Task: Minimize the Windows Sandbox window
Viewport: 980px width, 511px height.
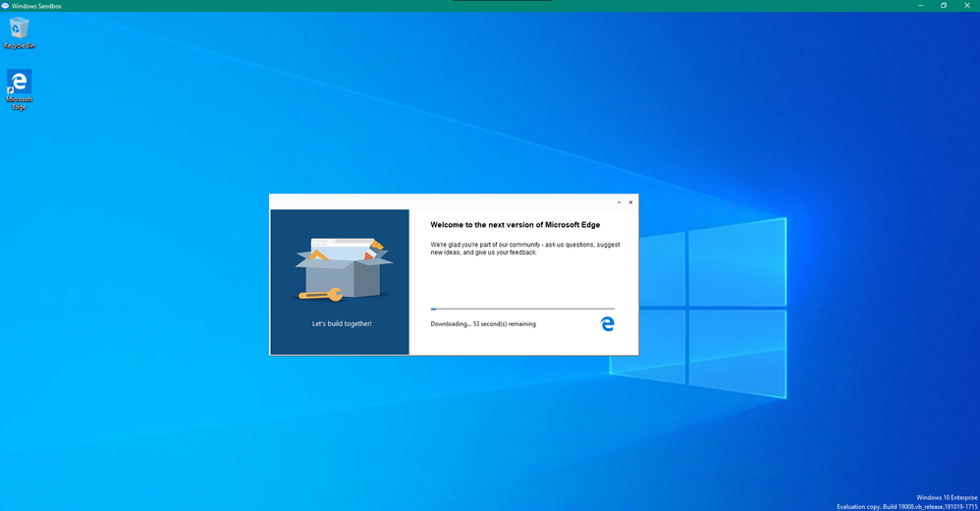Action: (921, 6)
